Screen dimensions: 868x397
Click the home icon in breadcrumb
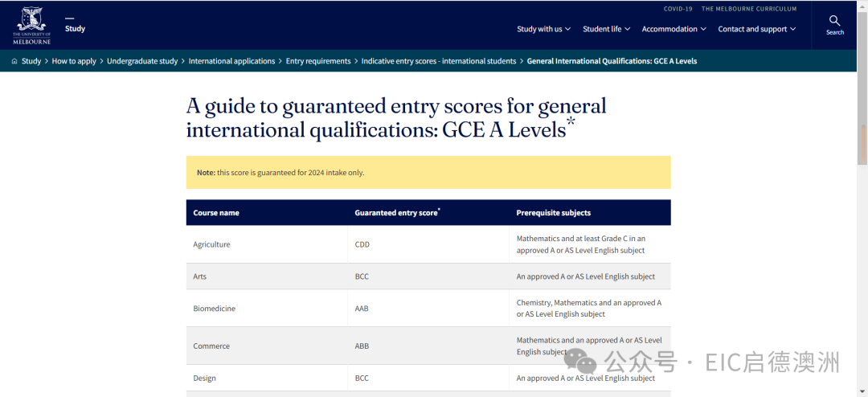point(14,61)
